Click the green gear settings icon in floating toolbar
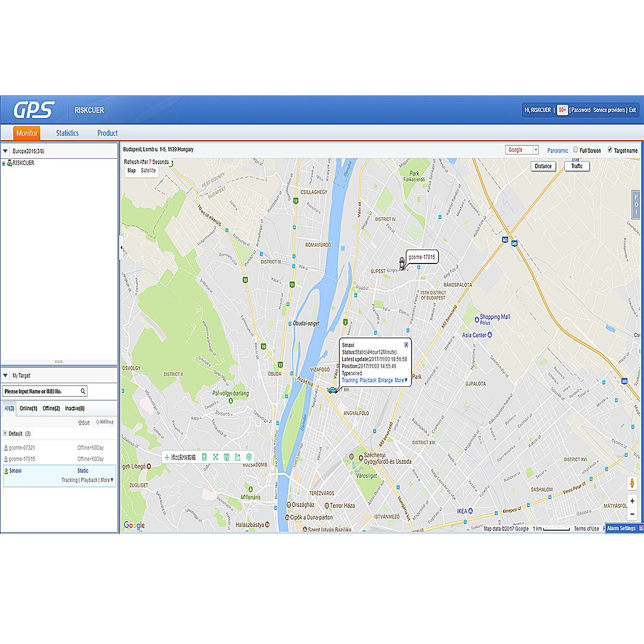 249,457
